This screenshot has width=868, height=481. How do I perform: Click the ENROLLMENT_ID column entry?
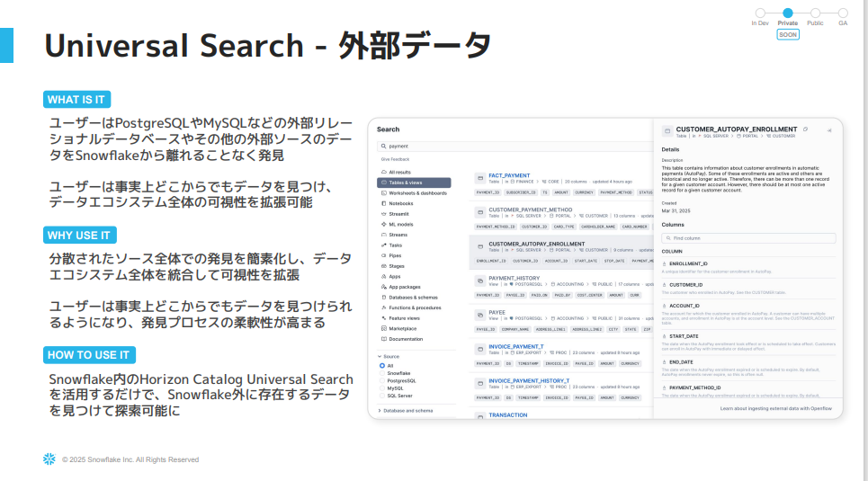click(748, 267)
